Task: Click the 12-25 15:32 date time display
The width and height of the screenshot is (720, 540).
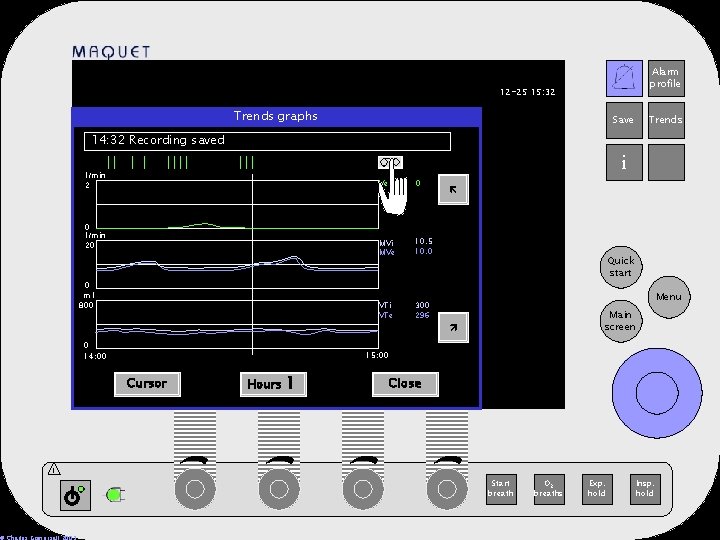Action: tap(528, 92)
